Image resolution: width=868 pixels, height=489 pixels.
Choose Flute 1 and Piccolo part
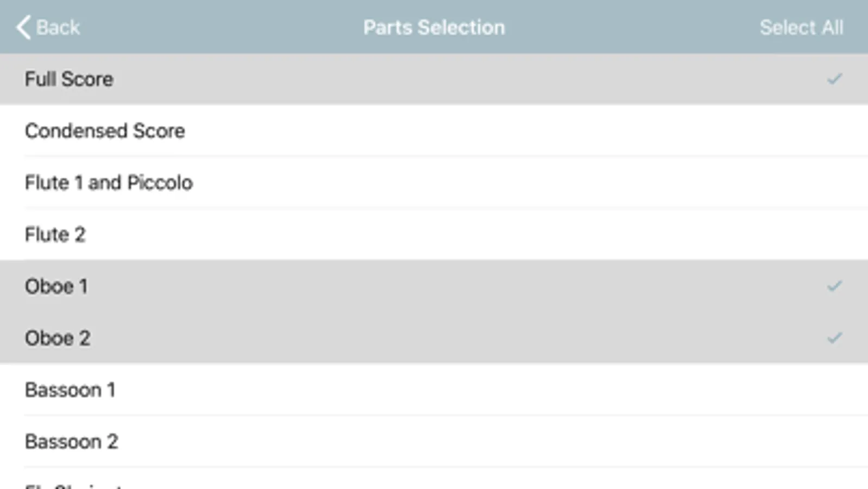[109, 183]
